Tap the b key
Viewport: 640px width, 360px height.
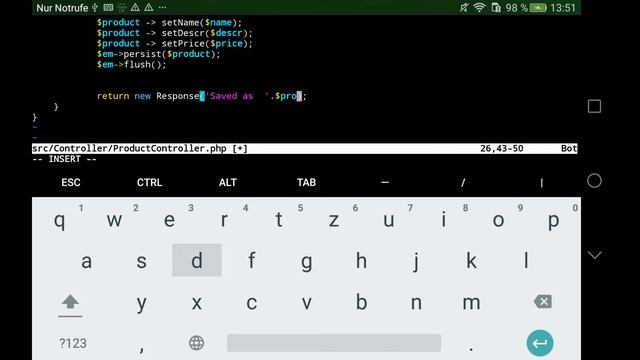[361, 302]
